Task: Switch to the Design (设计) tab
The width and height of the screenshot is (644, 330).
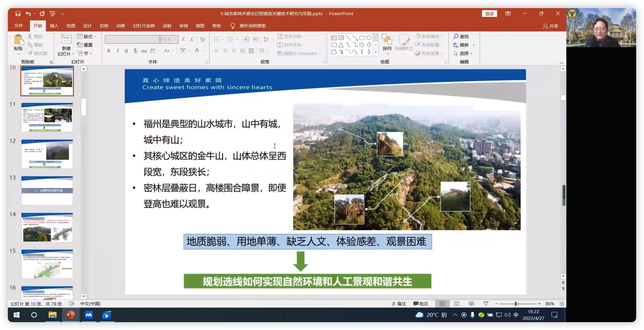Action: (87, 26)
